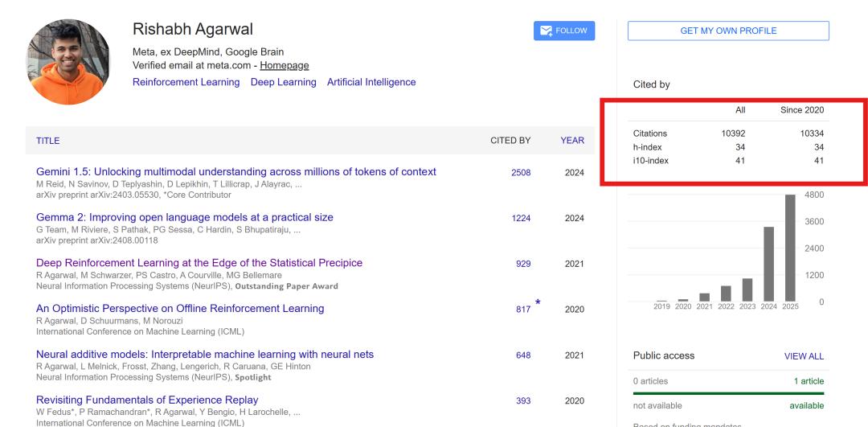Screen dimensions: 868x427
Task: Select the Reinforcement Learning interest tag
Action: [x=186, y=82]
